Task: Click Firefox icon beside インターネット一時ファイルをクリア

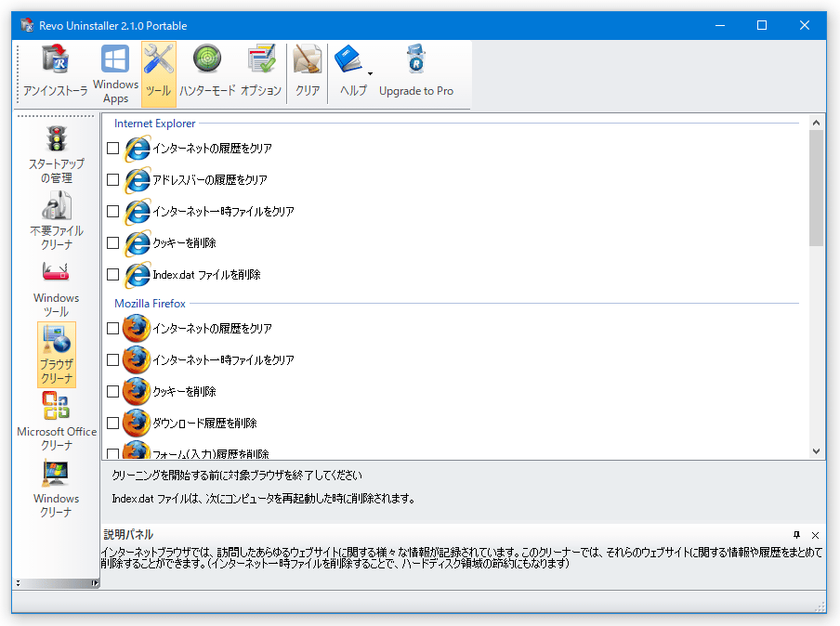Action: coord(137,359)
